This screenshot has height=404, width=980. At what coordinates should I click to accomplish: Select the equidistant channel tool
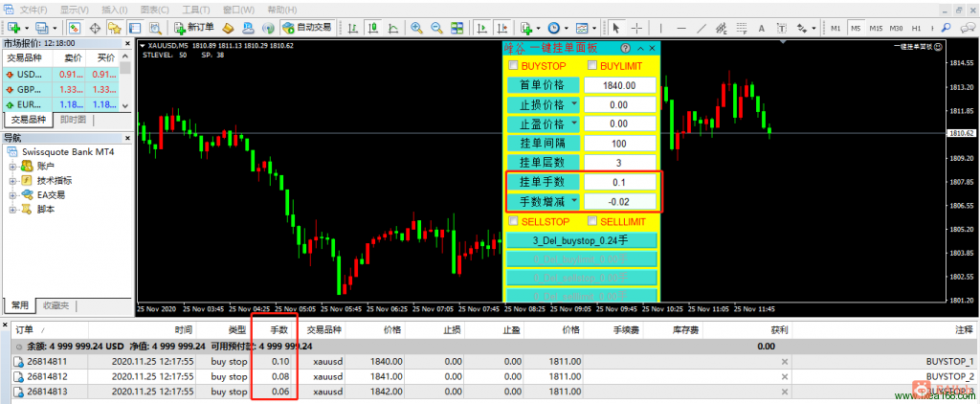(x=722, y=28)
